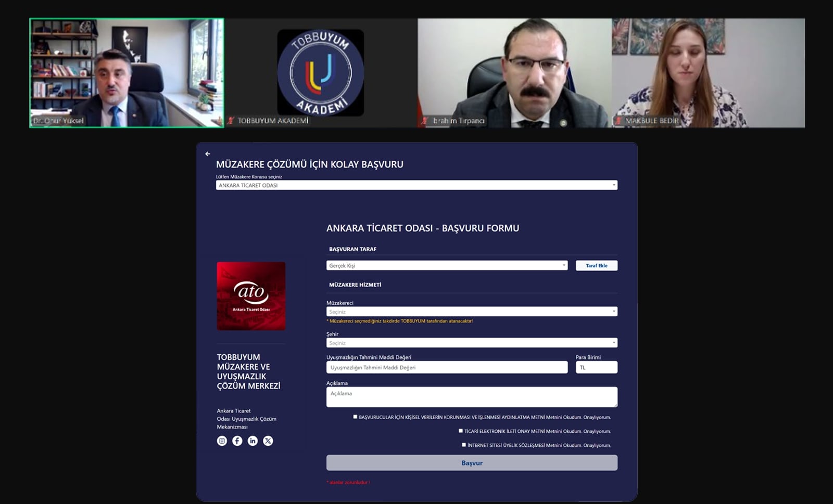
Task: Click the TOBBUYUM Akademi circular logo
Action: point(320,72)
